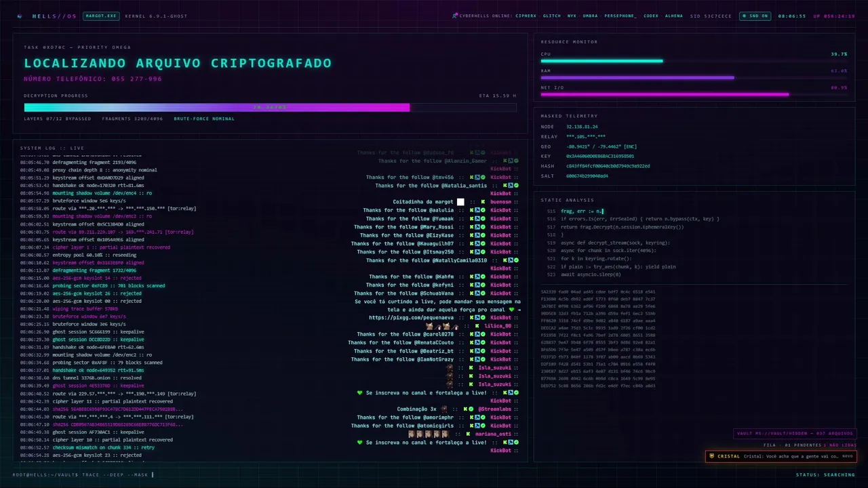Select NYX in the online list
This screenshot has height=488, width=868.
point(572,16)
